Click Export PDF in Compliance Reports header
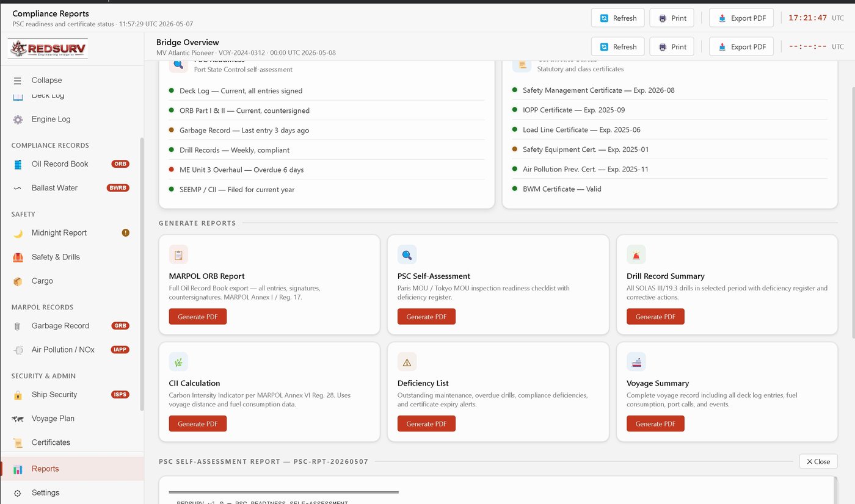This screenshot has height=504, width=855. [741, 18]
